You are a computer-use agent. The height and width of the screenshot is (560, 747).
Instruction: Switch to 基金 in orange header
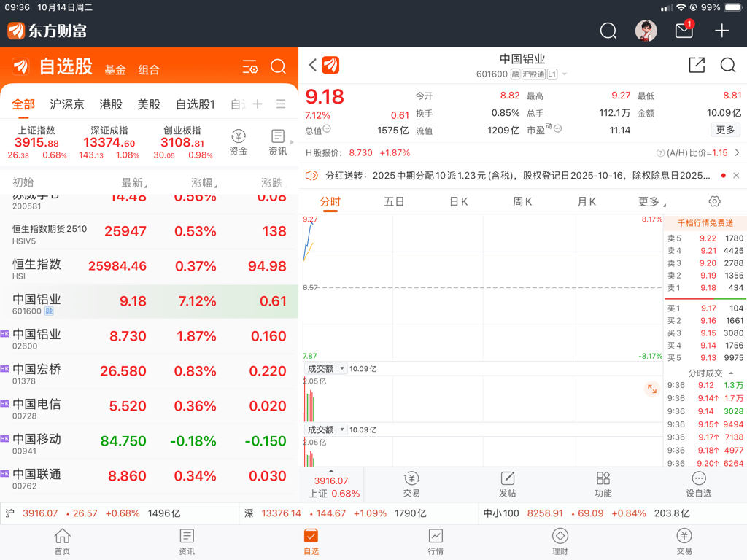(x=115, y=70)
